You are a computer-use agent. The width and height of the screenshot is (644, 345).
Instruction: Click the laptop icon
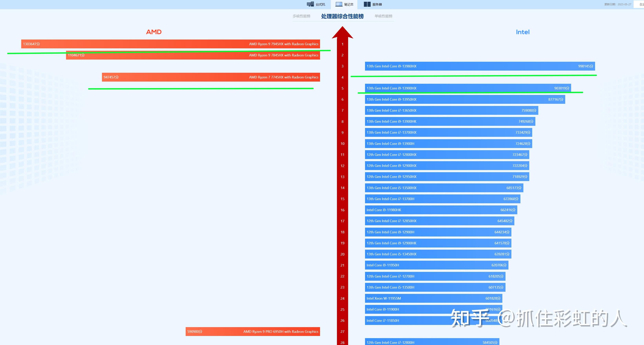click(339, 4)
